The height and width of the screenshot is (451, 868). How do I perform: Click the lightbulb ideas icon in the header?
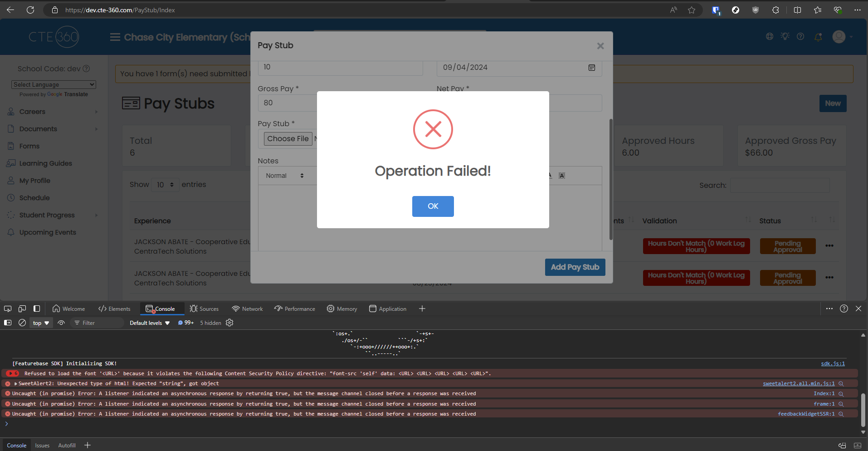785,37
